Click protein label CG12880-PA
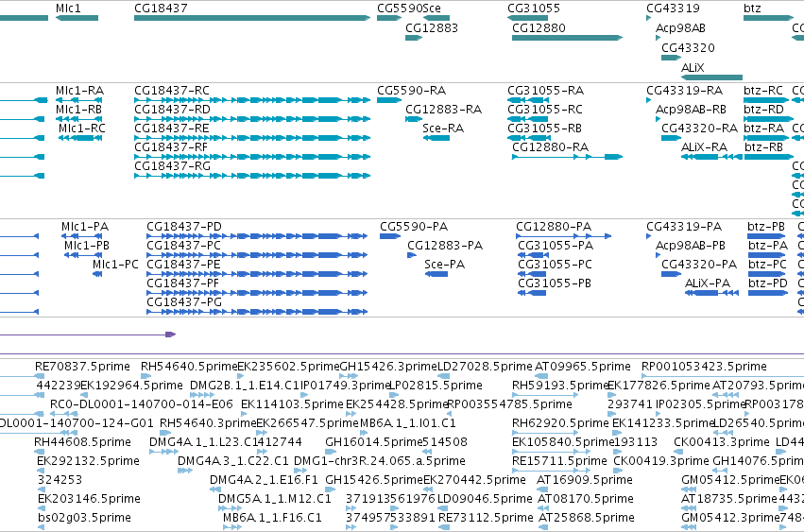Screen dimensions: 804x532 [554, 227]
